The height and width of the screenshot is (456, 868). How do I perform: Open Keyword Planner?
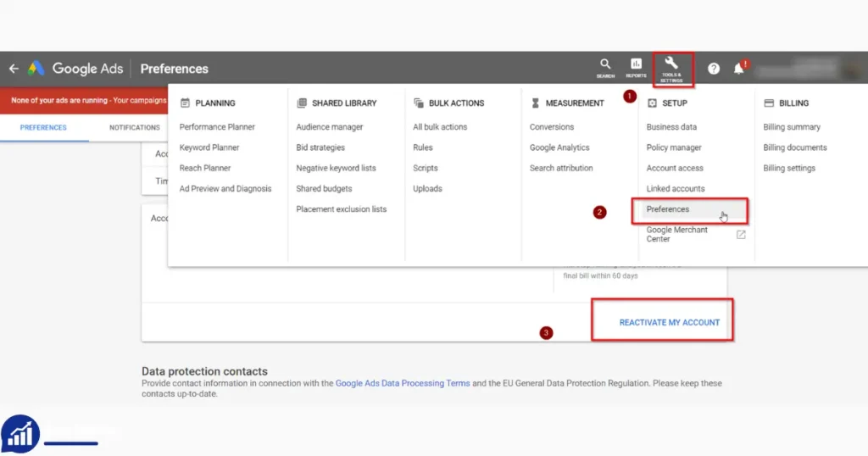click(x=209, y=147)
